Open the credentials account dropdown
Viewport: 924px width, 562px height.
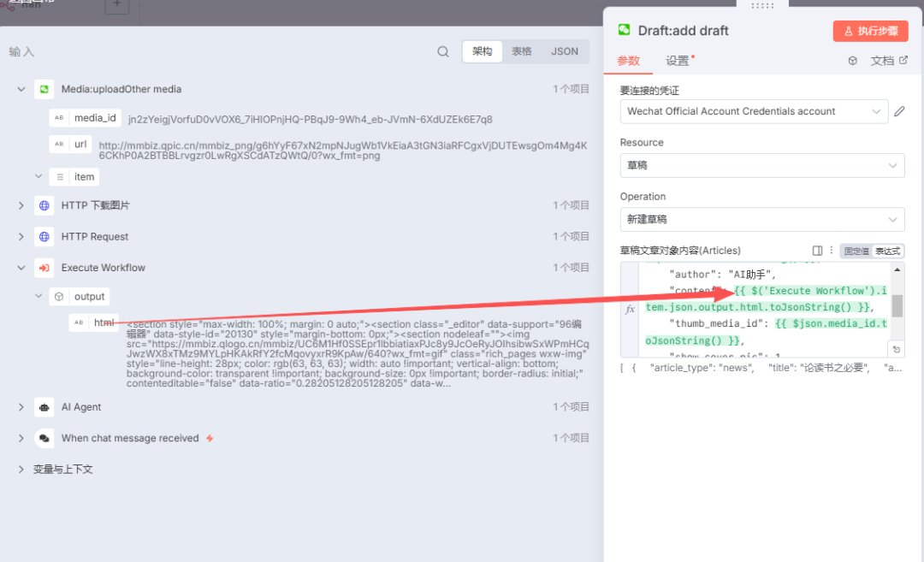point(754,111)
